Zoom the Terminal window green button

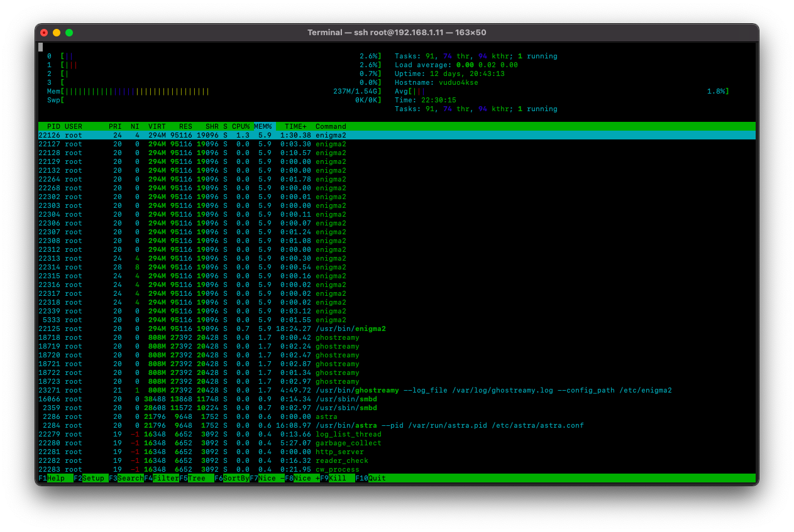tap(69, 33)
